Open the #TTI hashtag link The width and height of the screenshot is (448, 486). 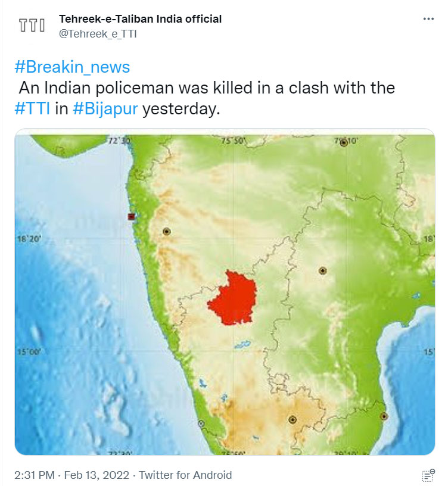point(34,110)
